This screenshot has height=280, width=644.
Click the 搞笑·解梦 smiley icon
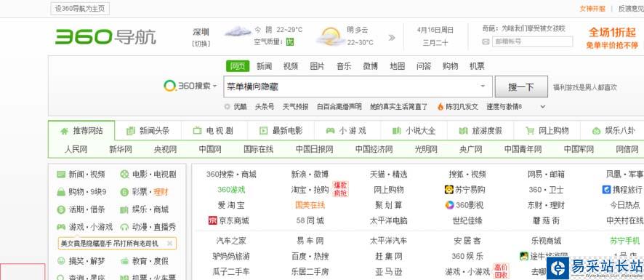pyautogui.click(x=61, y=260)
